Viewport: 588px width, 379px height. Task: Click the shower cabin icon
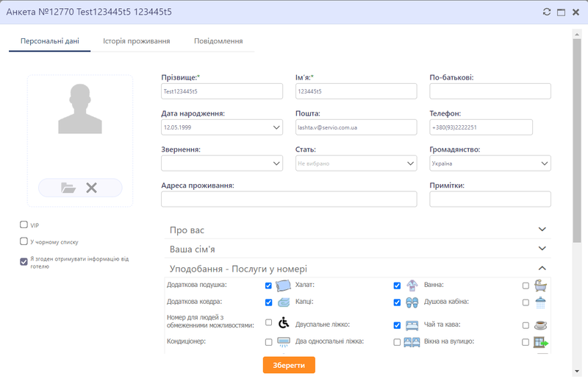540,302
